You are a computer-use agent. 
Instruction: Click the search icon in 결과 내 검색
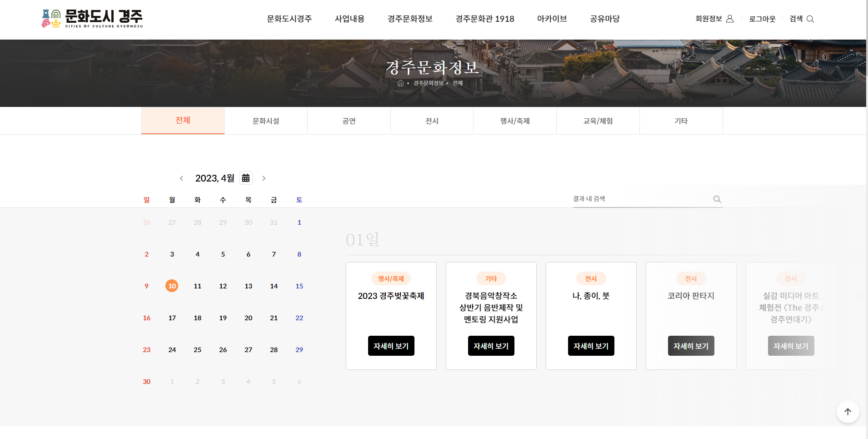(717, 199)
